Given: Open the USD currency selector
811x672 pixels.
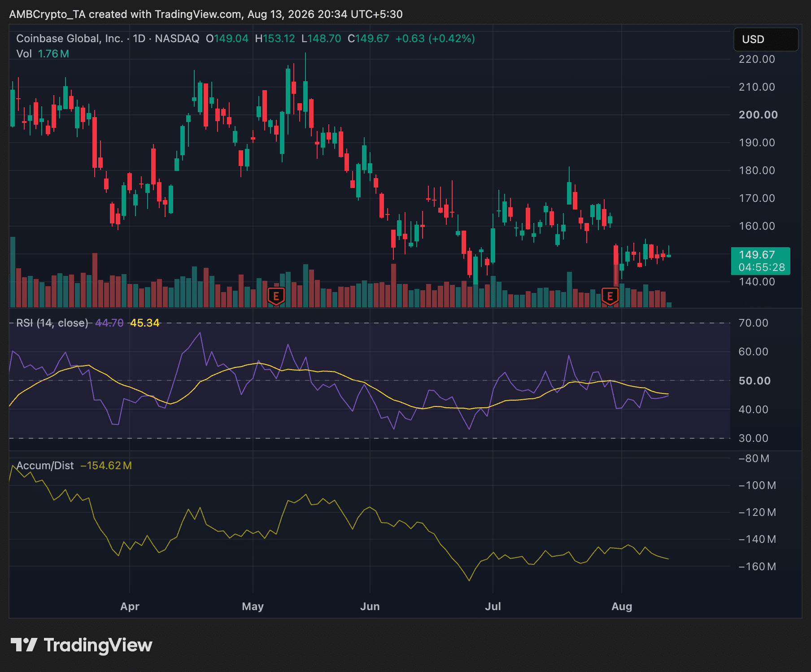Looking at the screenshot, I should point(766,39).
